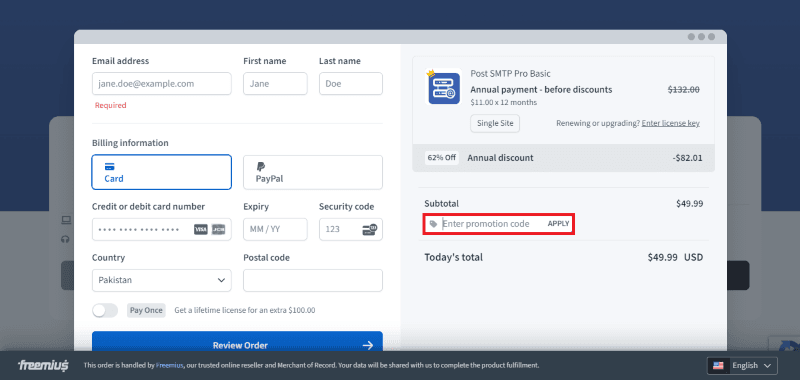
Task: Click the Review Order arrow icon
Action: click(367, 345)
